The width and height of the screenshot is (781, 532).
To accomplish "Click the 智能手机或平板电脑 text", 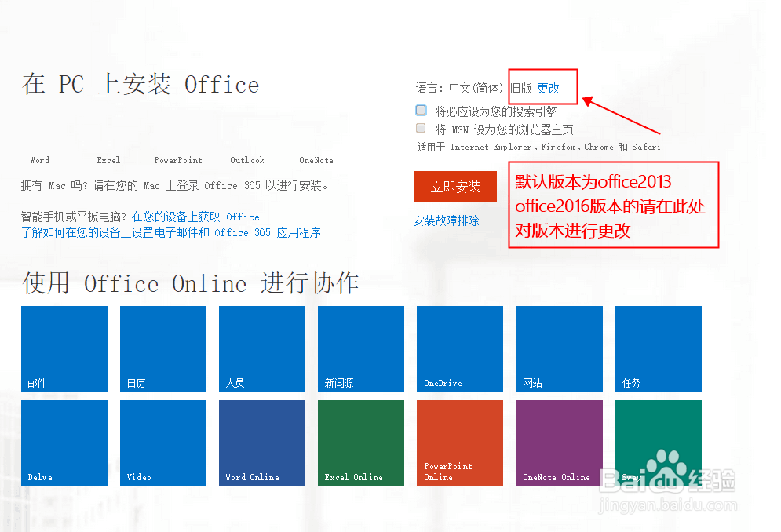I will [75, 217].
